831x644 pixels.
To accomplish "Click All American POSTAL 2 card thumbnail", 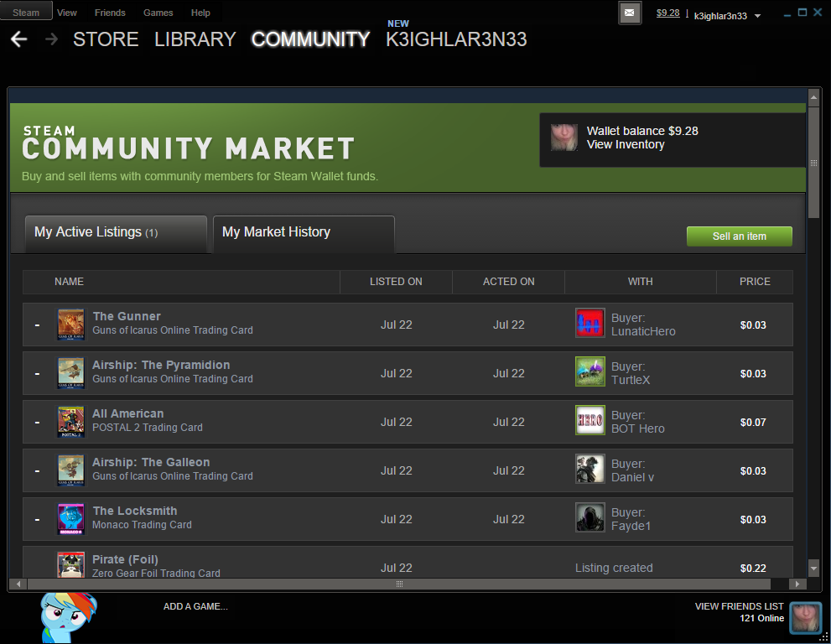I will coord(71,422).
